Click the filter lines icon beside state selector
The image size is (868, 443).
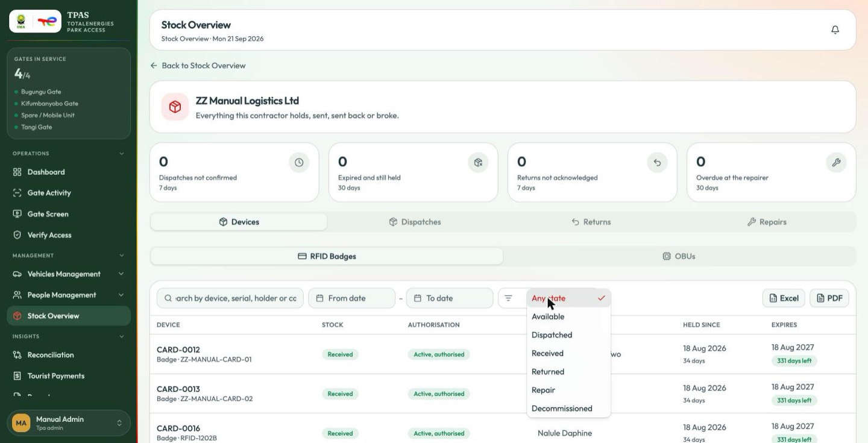[x=508, y=298]
